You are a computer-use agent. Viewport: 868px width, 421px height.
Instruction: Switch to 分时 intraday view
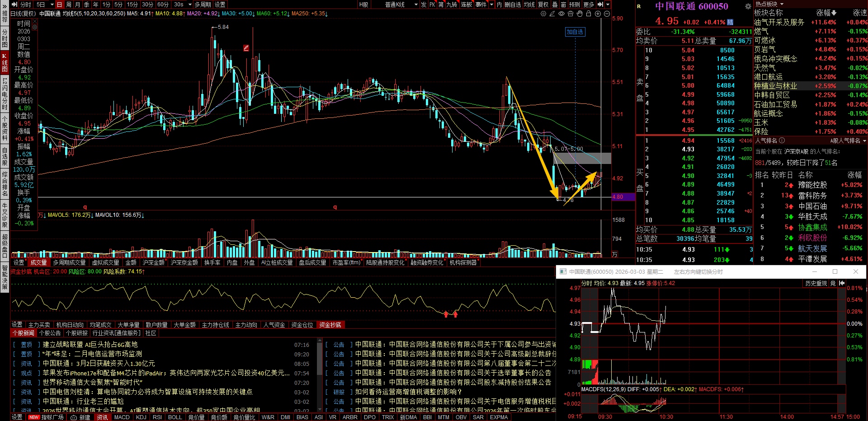pos(26,5)
